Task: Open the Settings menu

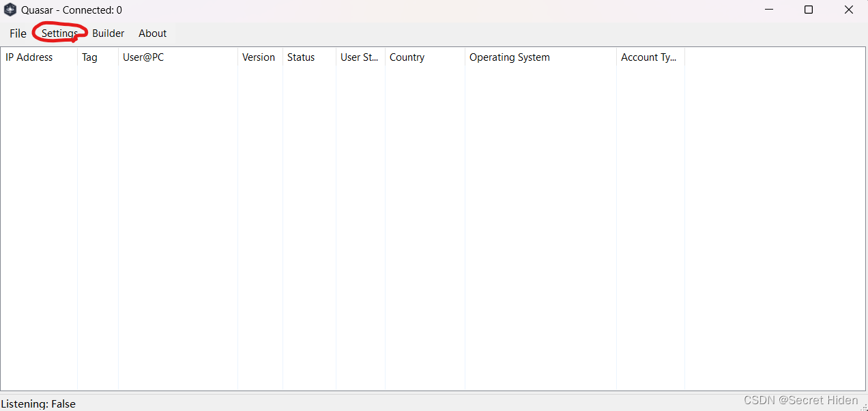Action: coord(59,33)
